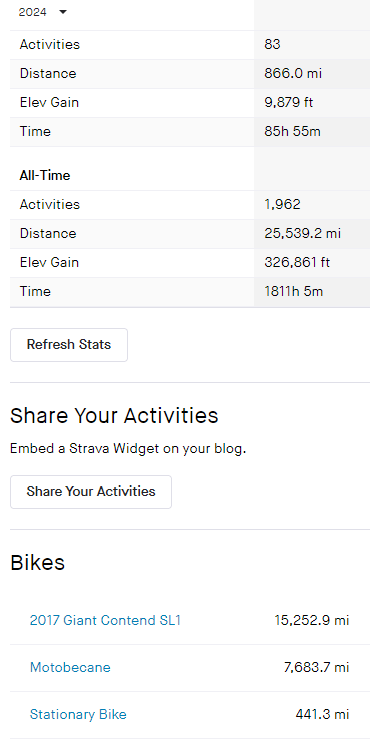Select the 1811h 5m all-time time
380x746 pixels.
293,291
